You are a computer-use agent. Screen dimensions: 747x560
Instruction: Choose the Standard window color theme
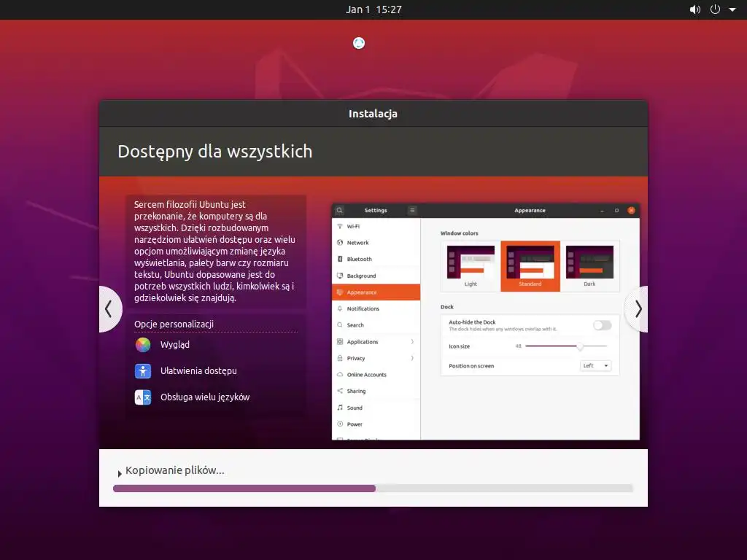pos(530,266)
